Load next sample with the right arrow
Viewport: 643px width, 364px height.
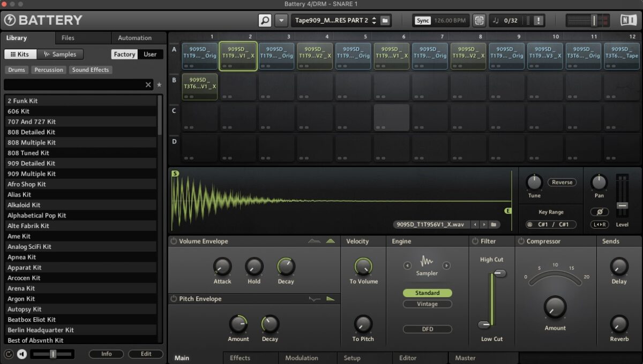484,224
